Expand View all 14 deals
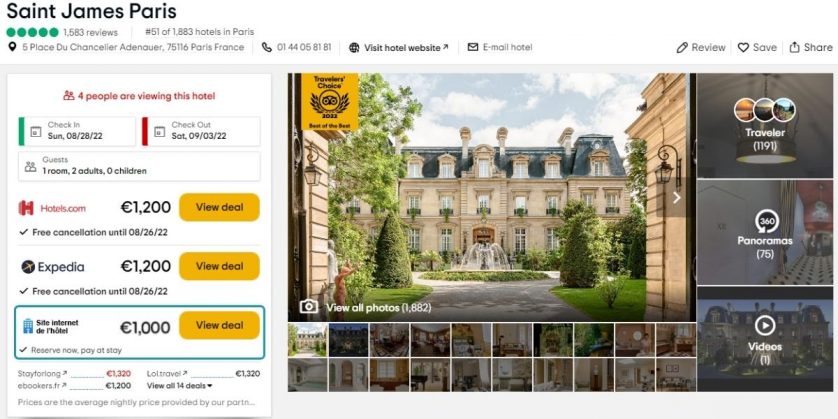The image size is (838, 419). (x=180, y=385)
